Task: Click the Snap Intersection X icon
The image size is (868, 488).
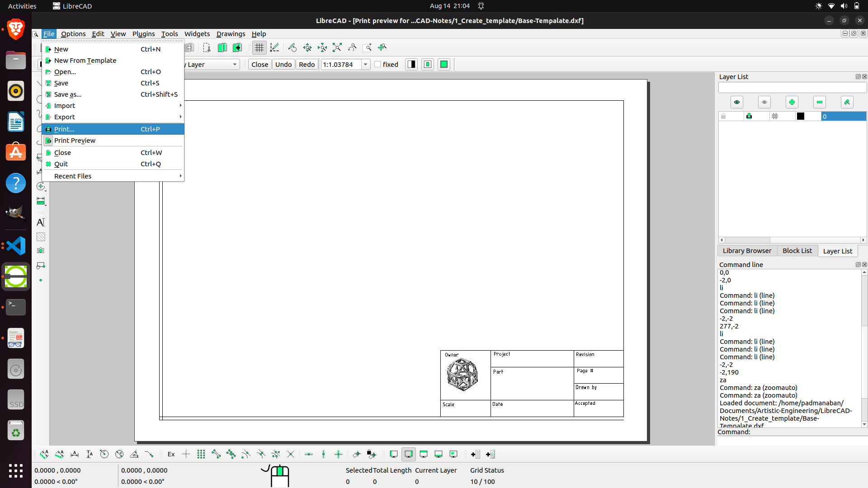Action: click(x=291, y=454)
